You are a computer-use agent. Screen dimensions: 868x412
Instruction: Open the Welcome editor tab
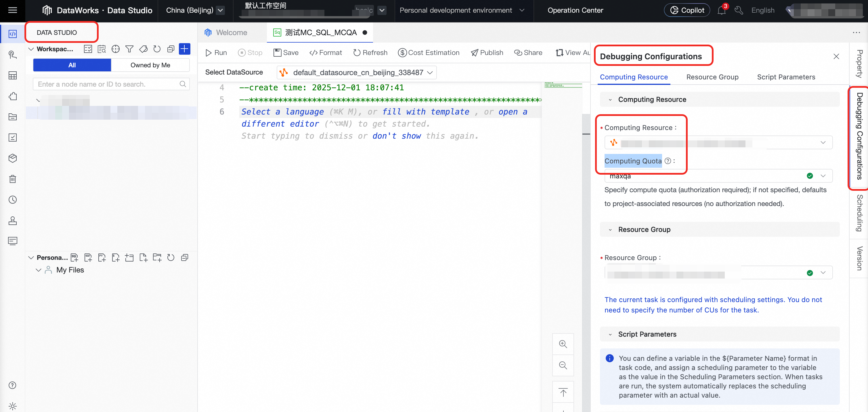point(231,33)
